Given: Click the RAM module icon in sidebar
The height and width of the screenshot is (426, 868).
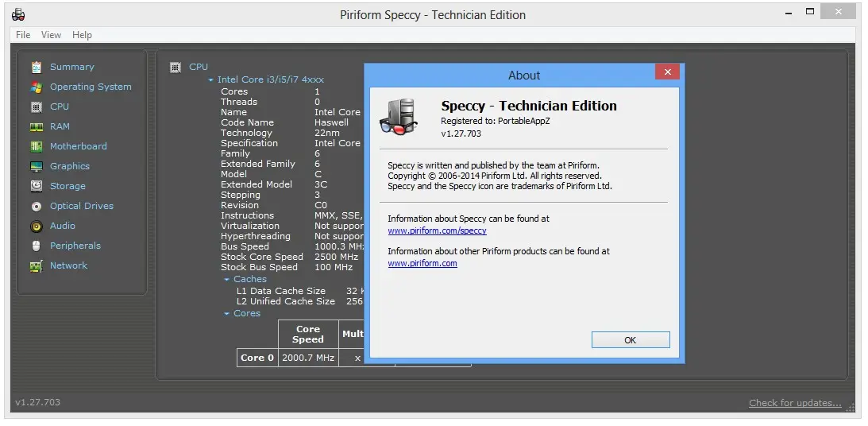Looking at the screenshot, I should 37,127.
